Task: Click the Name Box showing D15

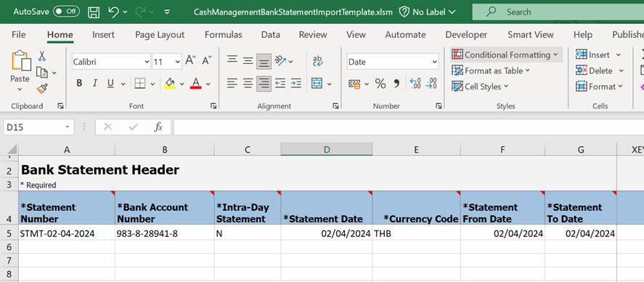Action: click(38, 127)
